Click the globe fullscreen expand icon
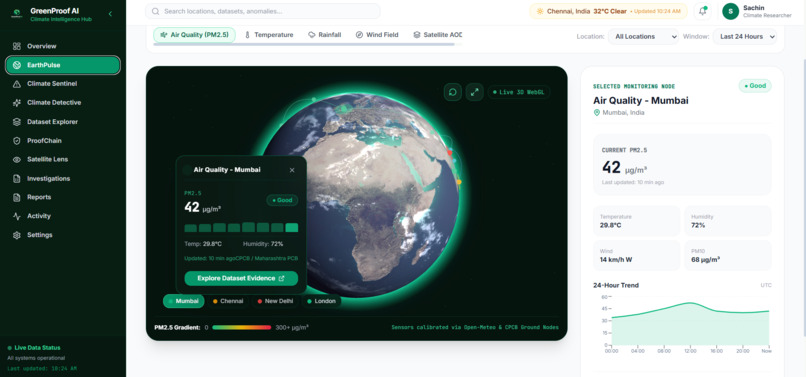 pos(474,92)
